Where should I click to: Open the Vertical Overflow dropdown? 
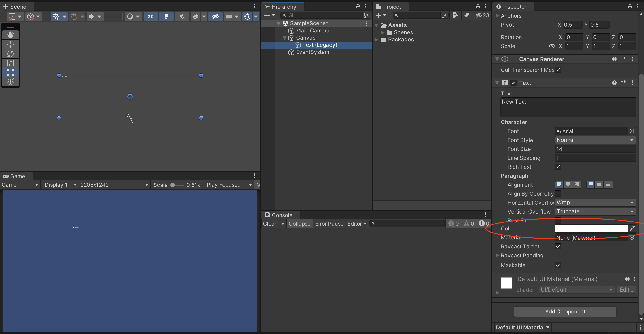(595, 211)
